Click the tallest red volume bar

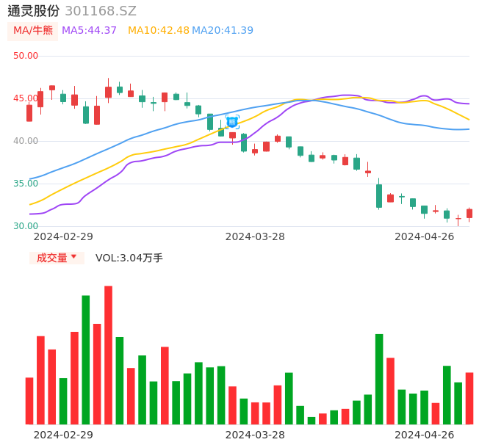(x=108, y=355)
